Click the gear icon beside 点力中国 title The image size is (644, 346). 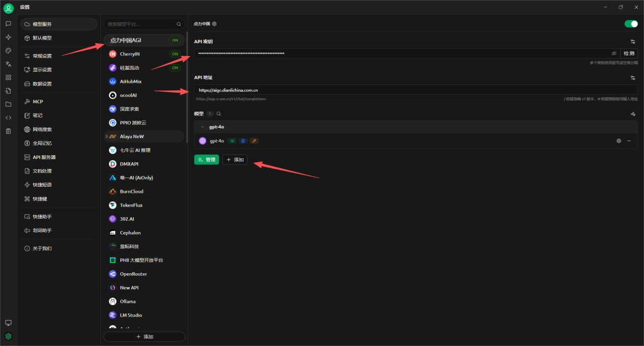214,23
